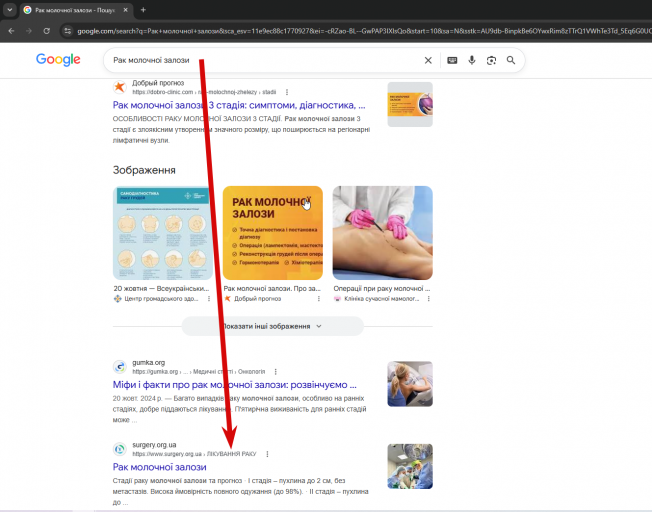Screen dimensions: 652x512
Task: Open more options for the Добрый прогноз image
Action: [x=319, y=299]
